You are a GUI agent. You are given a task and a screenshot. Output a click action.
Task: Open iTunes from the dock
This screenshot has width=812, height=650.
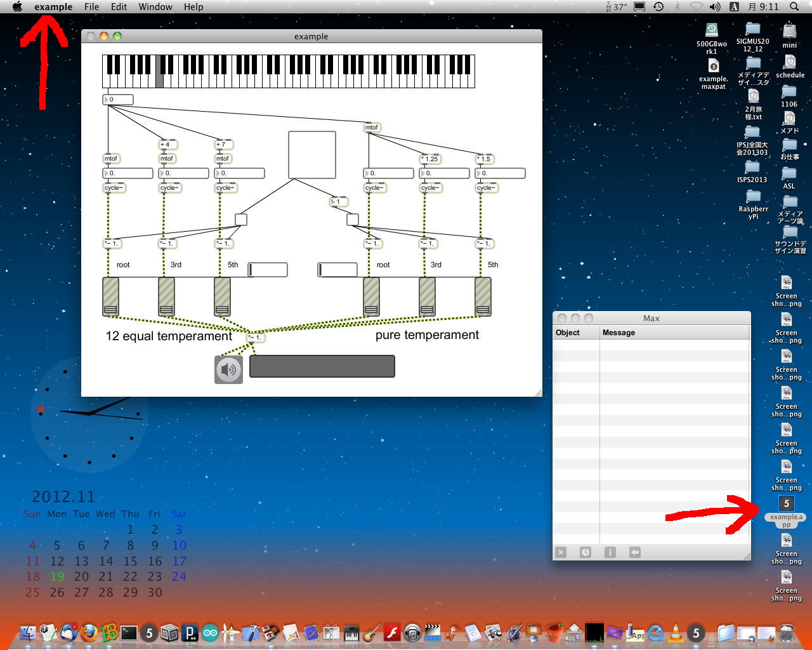pos(412,632)
